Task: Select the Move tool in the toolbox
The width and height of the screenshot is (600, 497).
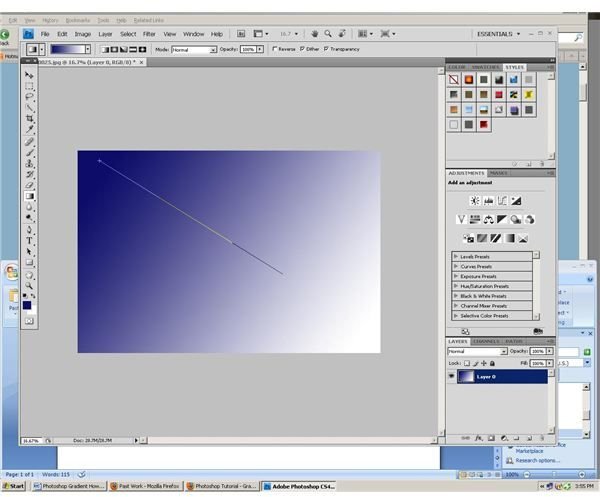Action: 29,75
